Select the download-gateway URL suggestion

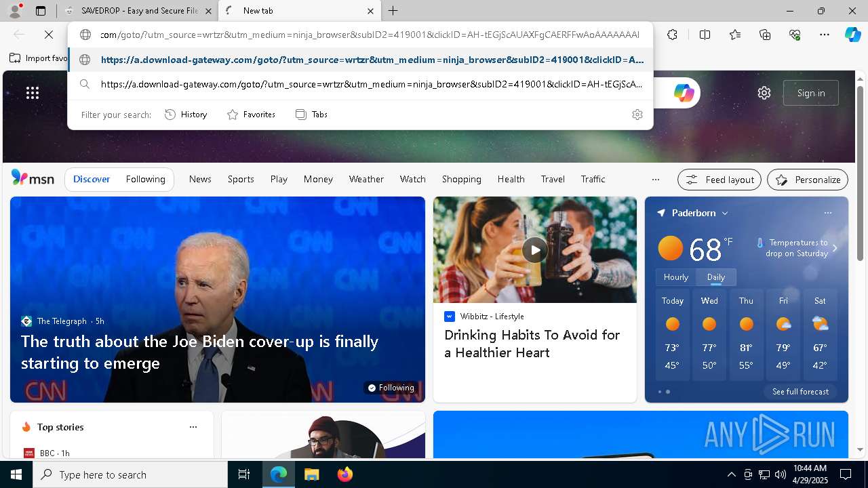click(x=361, y=60)
